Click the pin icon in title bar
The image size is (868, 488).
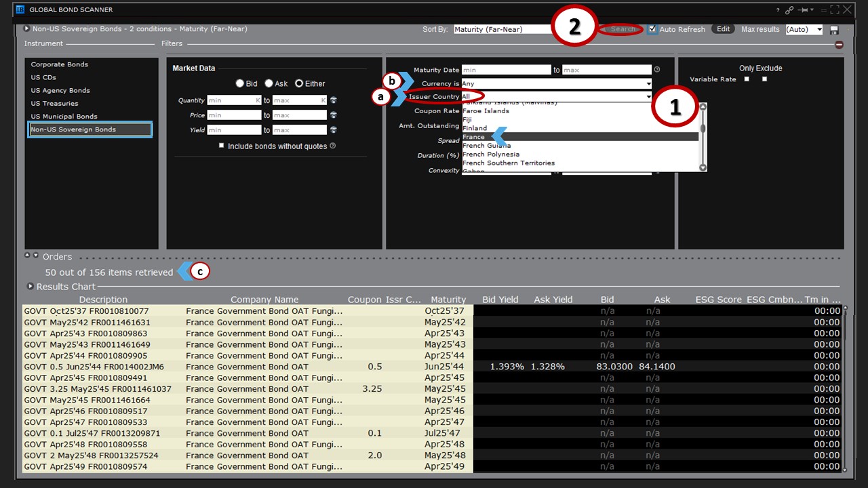804,10
